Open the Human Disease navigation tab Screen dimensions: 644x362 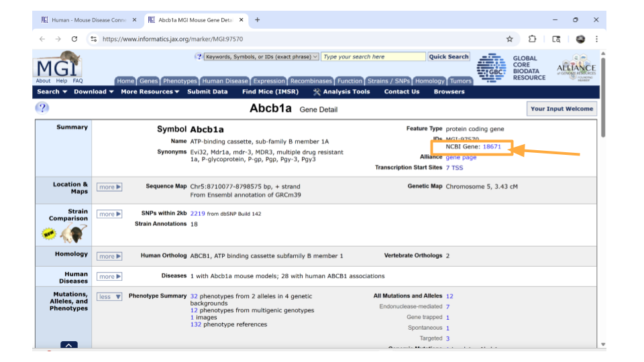tap(225, 81)
